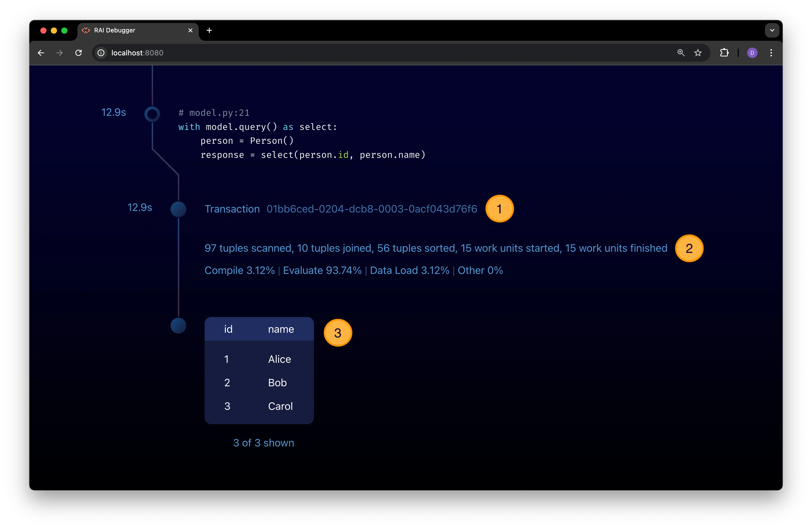Click the response = select(...) code line
The height and width of the screenshot is (529, 812).
[313, 155]
